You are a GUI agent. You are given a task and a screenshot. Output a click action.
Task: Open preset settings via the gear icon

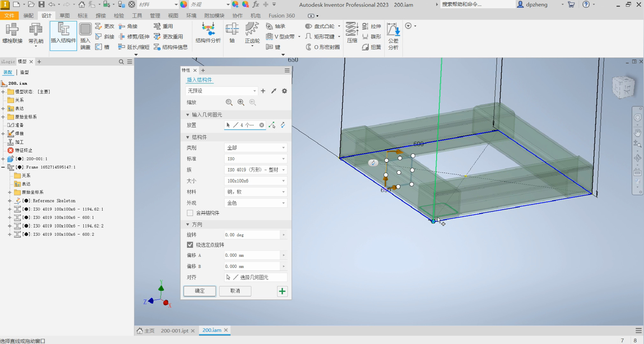pos(284,91)
